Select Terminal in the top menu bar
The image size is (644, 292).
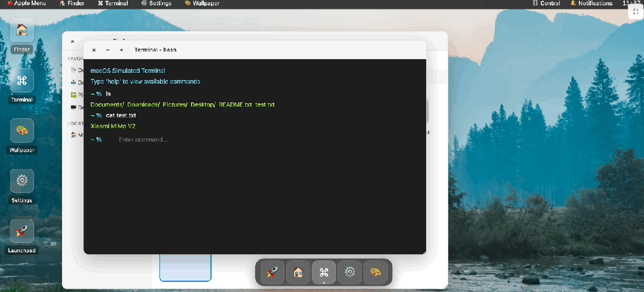tap(113, 4)
